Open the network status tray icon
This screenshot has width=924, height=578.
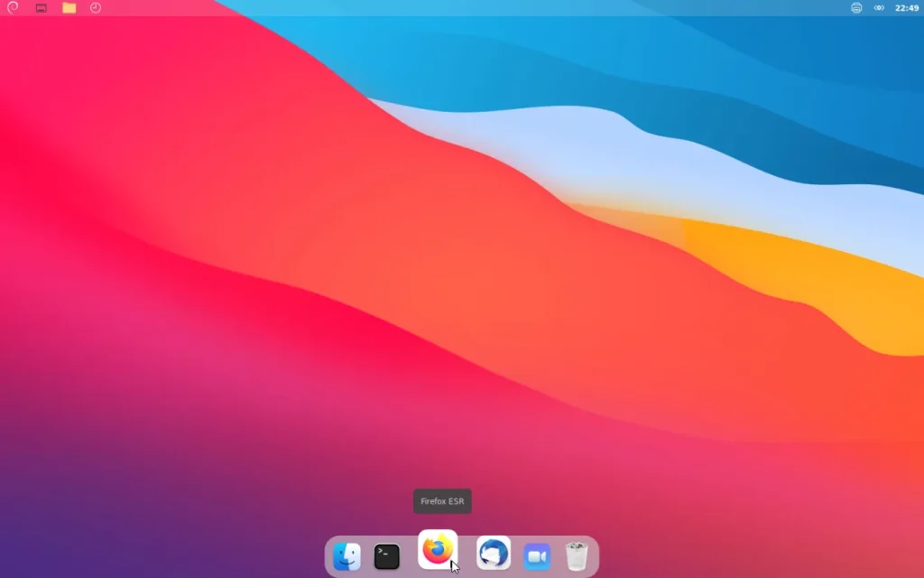[879, 8]
